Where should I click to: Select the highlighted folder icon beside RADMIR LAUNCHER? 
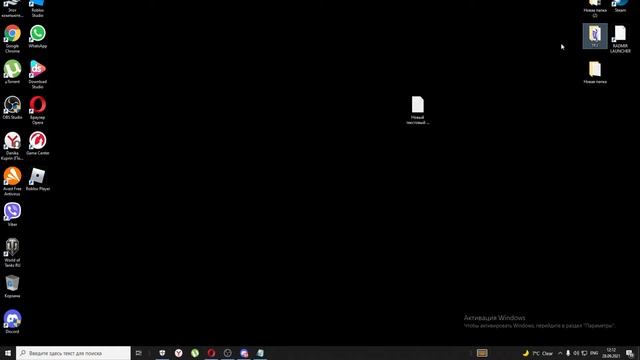pyautogui.click(x=595, y=36)
